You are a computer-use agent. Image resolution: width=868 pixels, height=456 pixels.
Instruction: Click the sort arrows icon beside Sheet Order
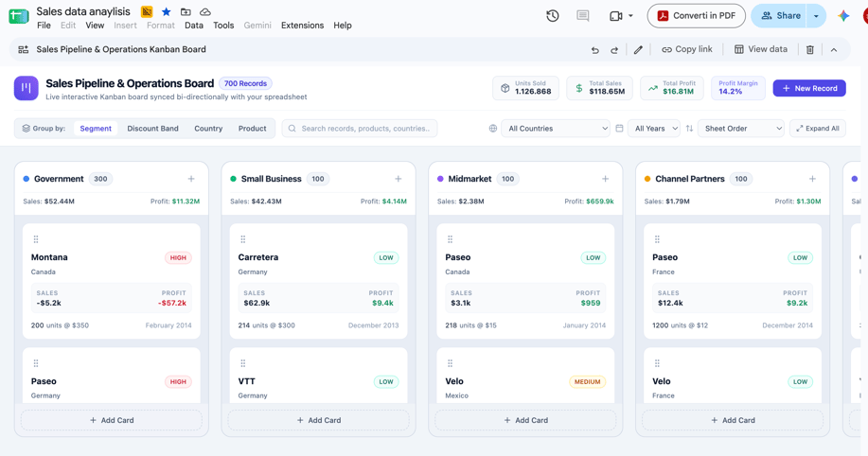pos(689,129)
